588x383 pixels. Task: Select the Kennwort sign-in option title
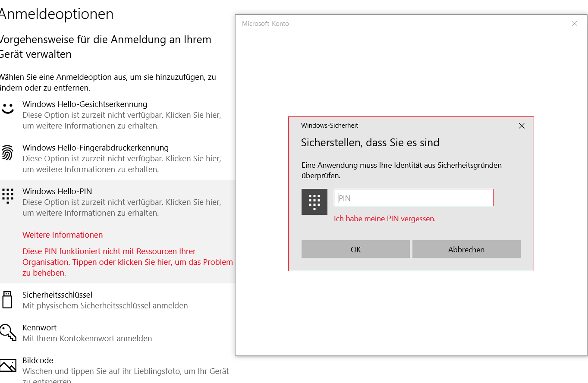click(x=40, y=328)
